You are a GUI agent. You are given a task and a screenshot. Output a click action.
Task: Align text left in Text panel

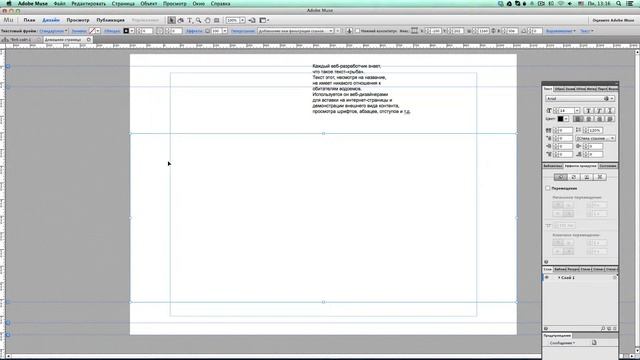(x=578, y=119)
